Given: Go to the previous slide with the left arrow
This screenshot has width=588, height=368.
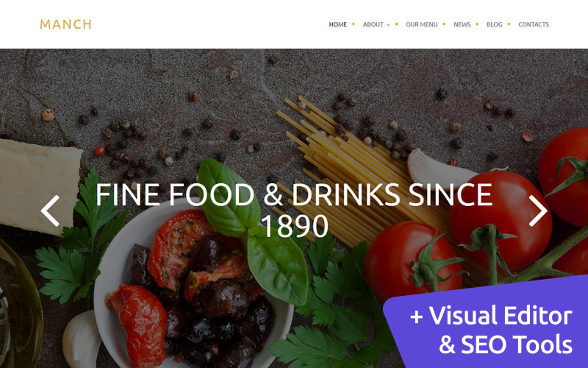Looking at the screenshot, I should click(50, 210).
